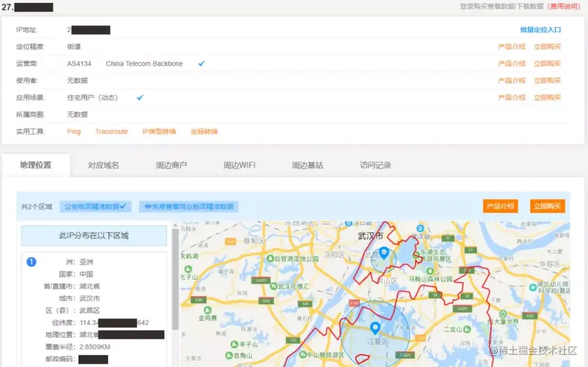Select the 周边WIFI tab
Viewport: 588px width, 367px height.
tap(239, 165)
